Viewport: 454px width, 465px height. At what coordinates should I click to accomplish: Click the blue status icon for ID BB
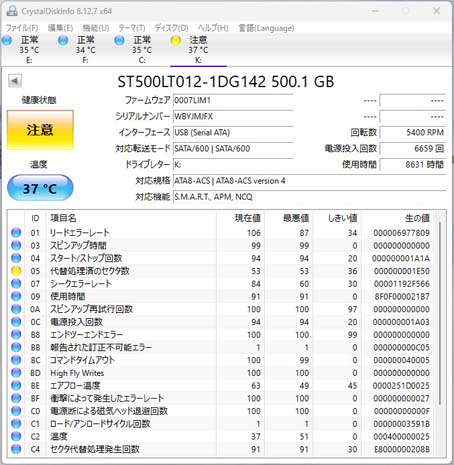point(16,347)
